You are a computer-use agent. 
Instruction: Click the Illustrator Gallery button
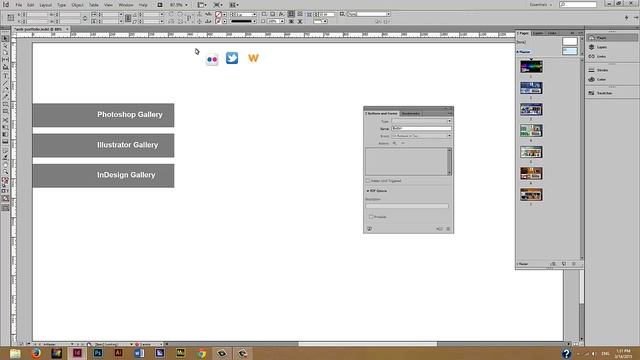click(103, 145)
